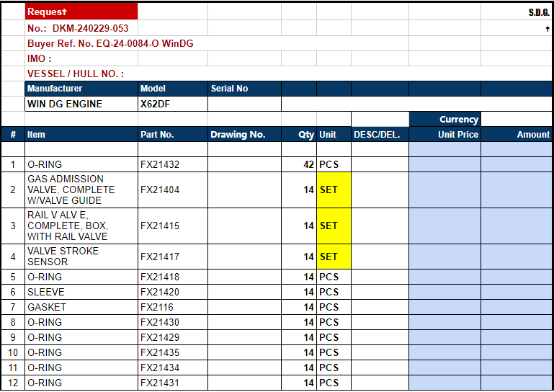Click the Item column header
Image resolution: width=554 pixels, height=392 pixels.
click(81, 135)
